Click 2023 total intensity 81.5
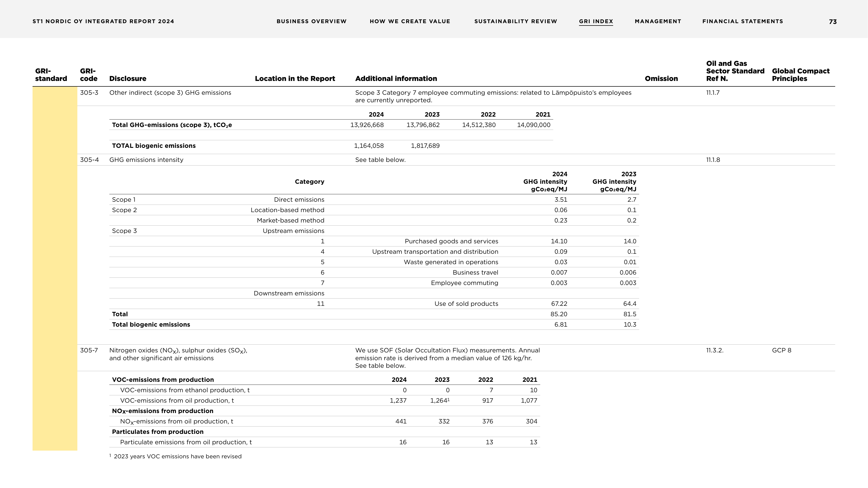Screen dimensions: 868x488 pos(630,314)
